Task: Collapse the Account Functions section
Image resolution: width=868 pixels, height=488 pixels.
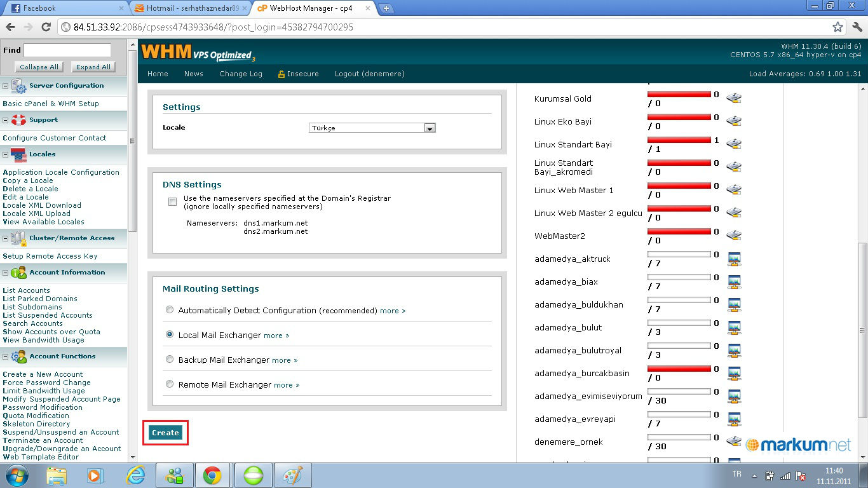Action: [x=6, y=356]
